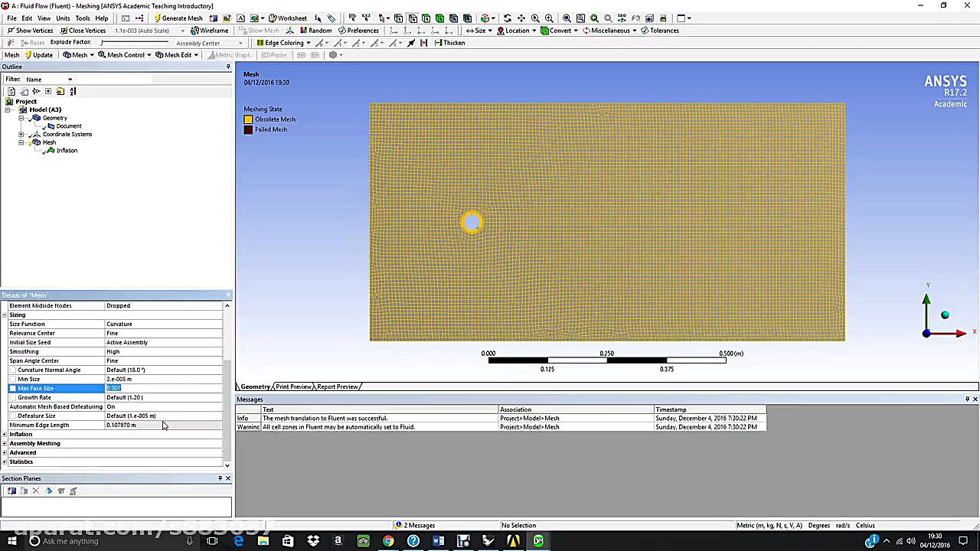
Task: Open the Mesh Control dropdown menu
Action: tap(126, 55)
